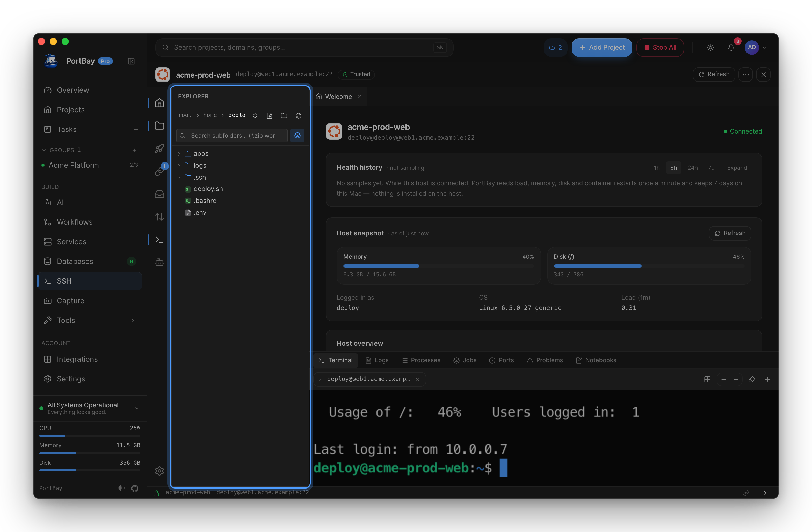Screen dimensions: 812x532
Task: Open the link icon with badge 1
Action: pos(159,171)
